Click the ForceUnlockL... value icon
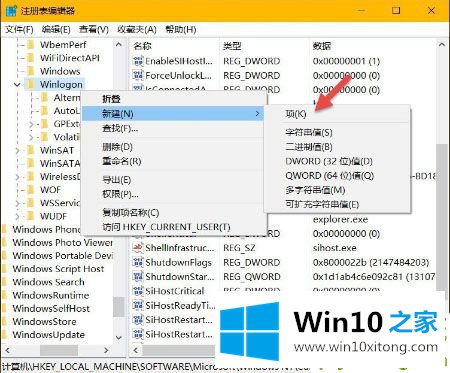Image resolution: width=450 pixels, height=373 pixels. [138, 76]
